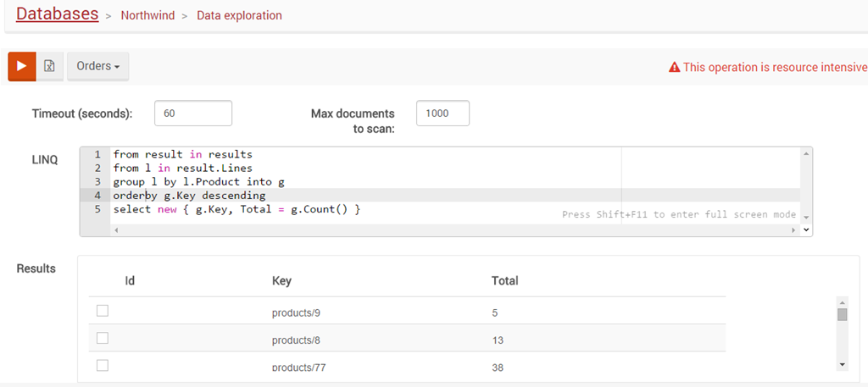This screenshot has width=868, height=387.
Task: Sort results by the Total column header
Action: point(505,281)
